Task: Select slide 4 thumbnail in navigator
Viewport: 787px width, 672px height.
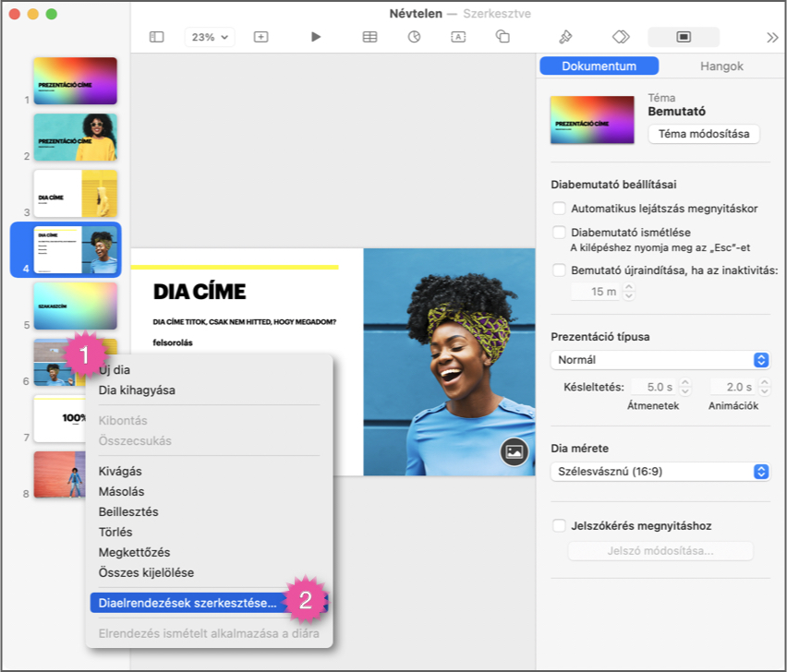Action: [76, 249]
